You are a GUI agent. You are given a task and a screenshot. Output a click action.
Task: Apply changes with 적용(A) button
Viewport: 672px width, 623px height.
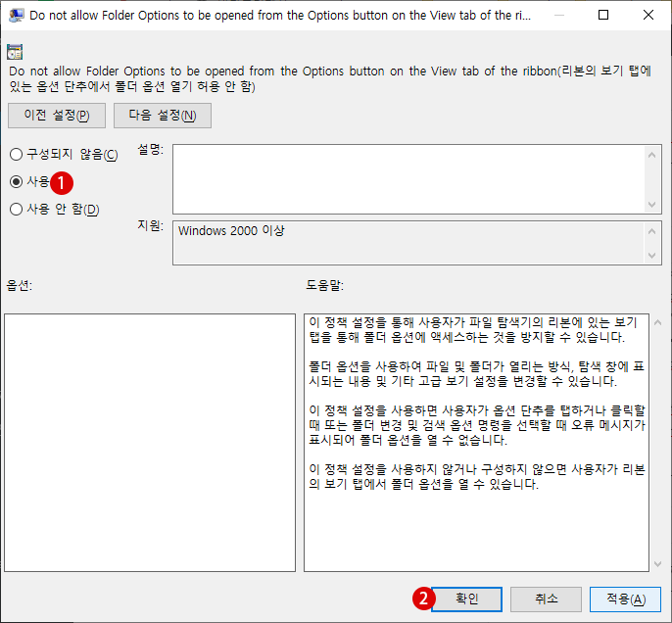coord(625,599)
